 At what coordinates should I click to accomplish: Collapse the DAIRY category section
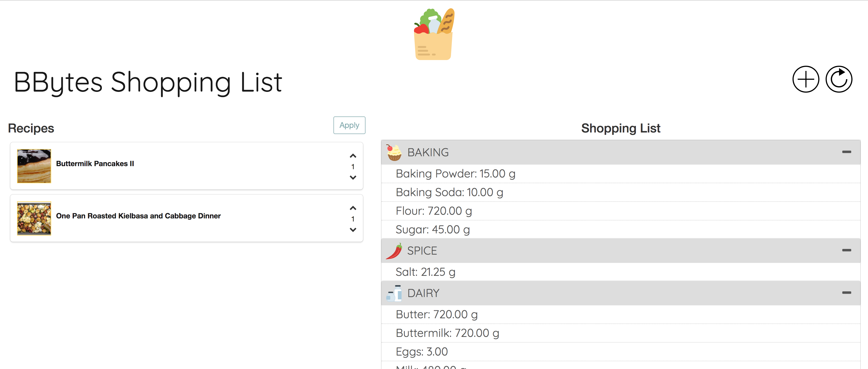click(x=847, y=293)
